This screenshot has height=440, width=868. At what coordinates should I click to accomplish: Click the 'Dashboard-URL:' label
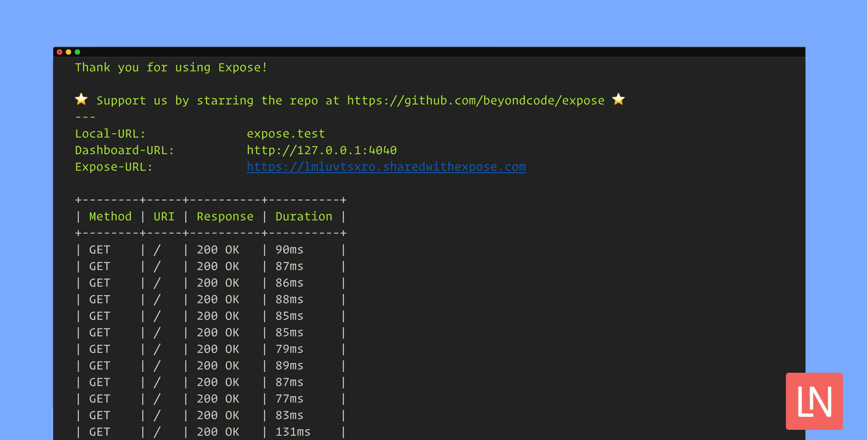124,150
